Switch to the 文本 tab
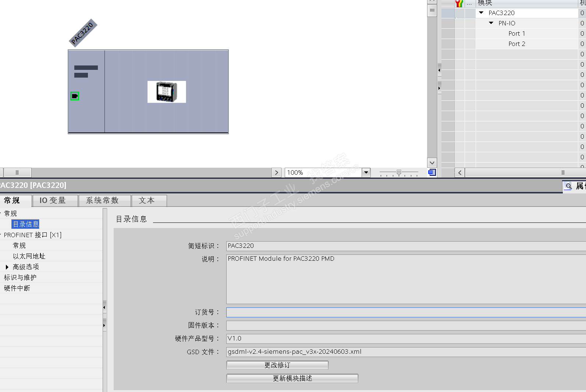Viewport: 586px width, 392px height. [x=149, y=201]
